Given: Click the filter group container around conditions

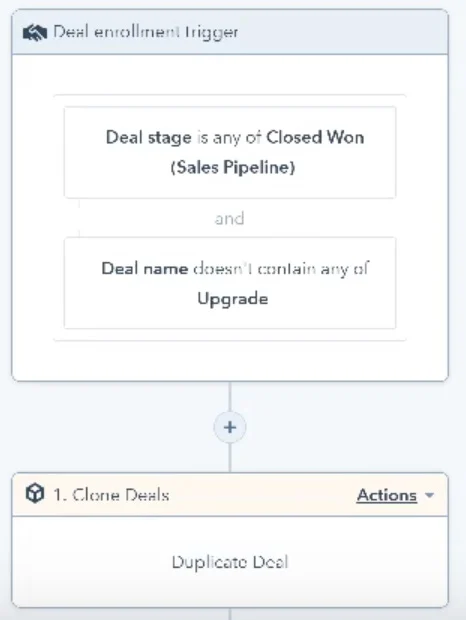Looking at the screenshot, I should tap(230, 217).
